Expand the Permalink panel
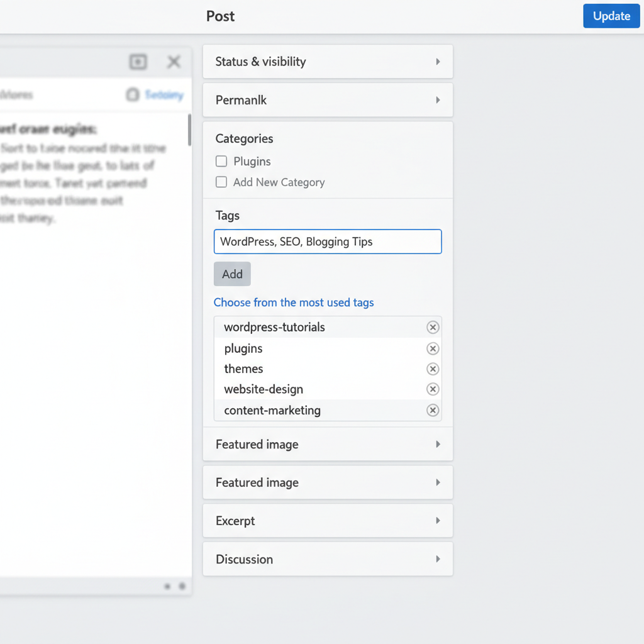 tap(327, 100)
